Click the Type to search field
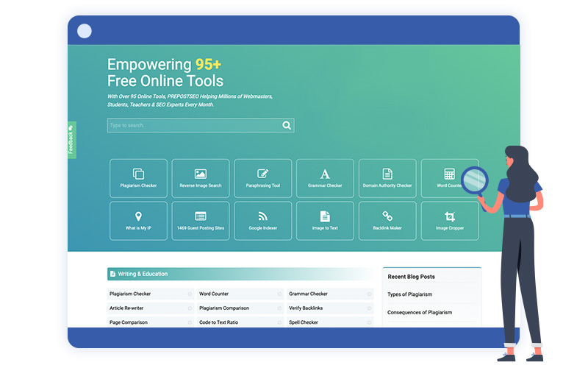Viewport: 588px width, 368px height. (x=201, y=125)
